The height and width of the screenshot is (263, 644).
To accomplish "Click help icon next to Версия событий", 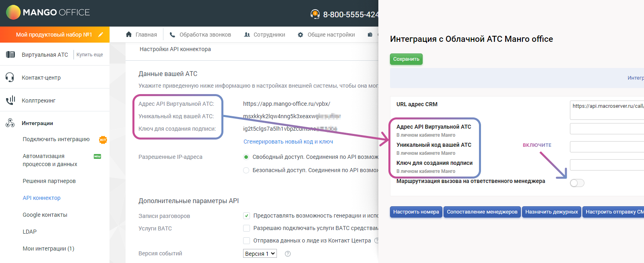I will [x=287, y=254].
